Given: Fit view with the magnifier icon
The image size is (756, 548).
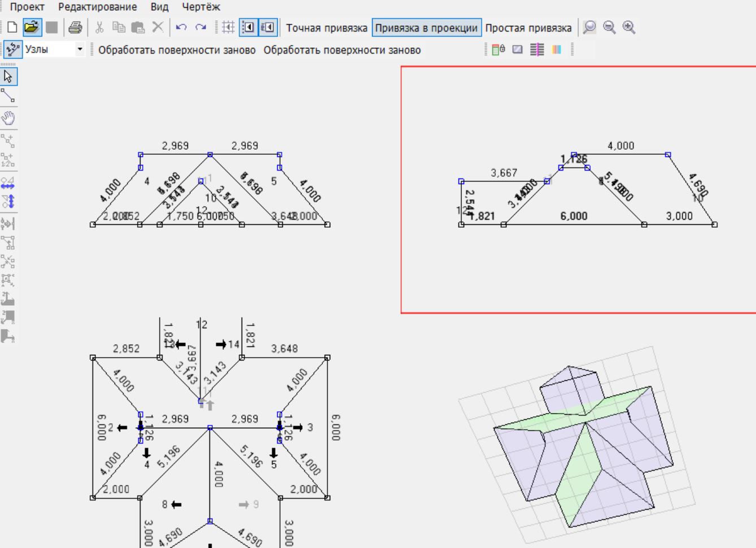Looking at the screenshot, I should click(589, 27).
